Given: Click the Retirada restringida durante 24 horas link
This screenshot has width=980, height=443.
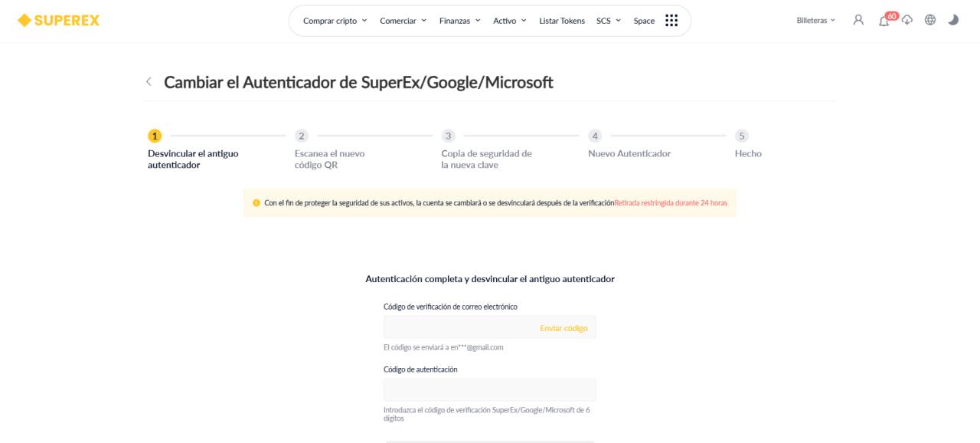Looking at the screenshot, I should pyautogui.click(x=671, y=202).
